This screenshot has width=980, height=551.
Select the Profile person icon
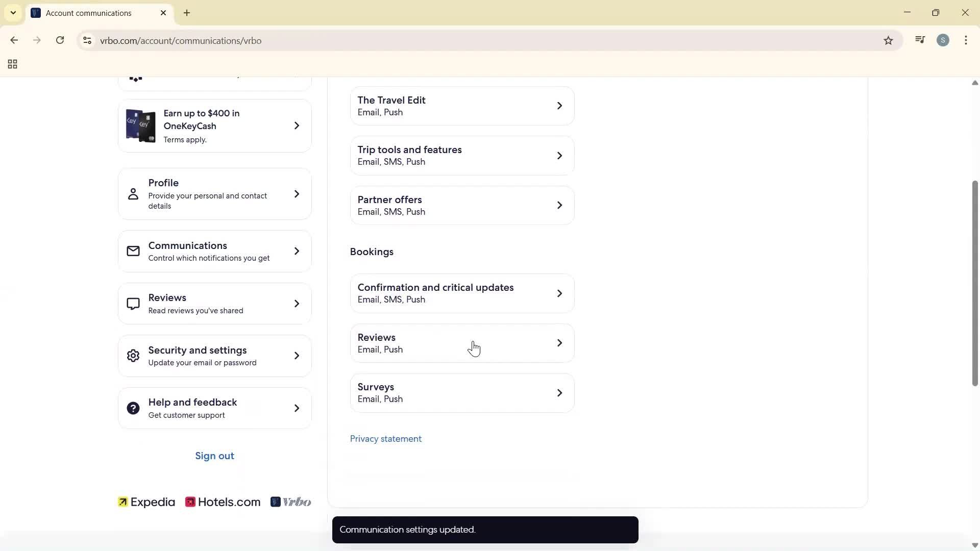pyautogui.click(x=133, y=194)
